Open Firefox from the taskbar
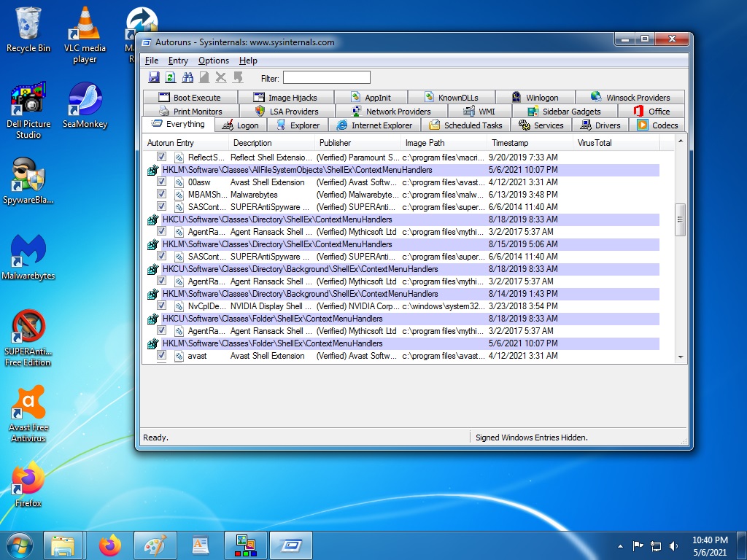 (x=109, y=545)
